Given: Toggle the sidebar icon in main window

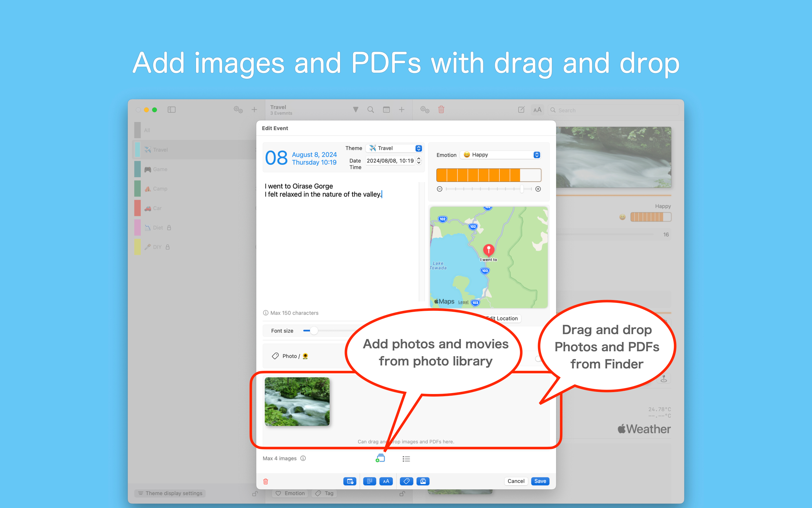Looking at the screenshot, I should (172, 110).
